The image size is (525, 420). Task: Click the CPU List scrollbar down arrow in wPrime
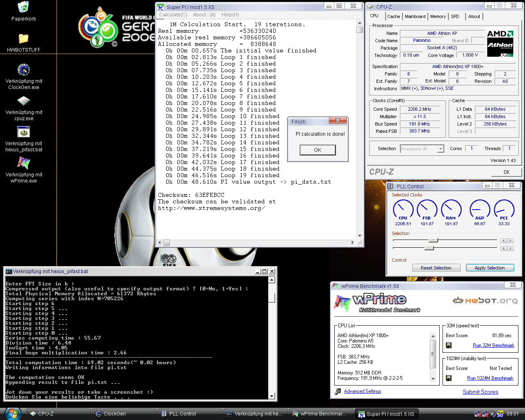(x=433, y=379)
